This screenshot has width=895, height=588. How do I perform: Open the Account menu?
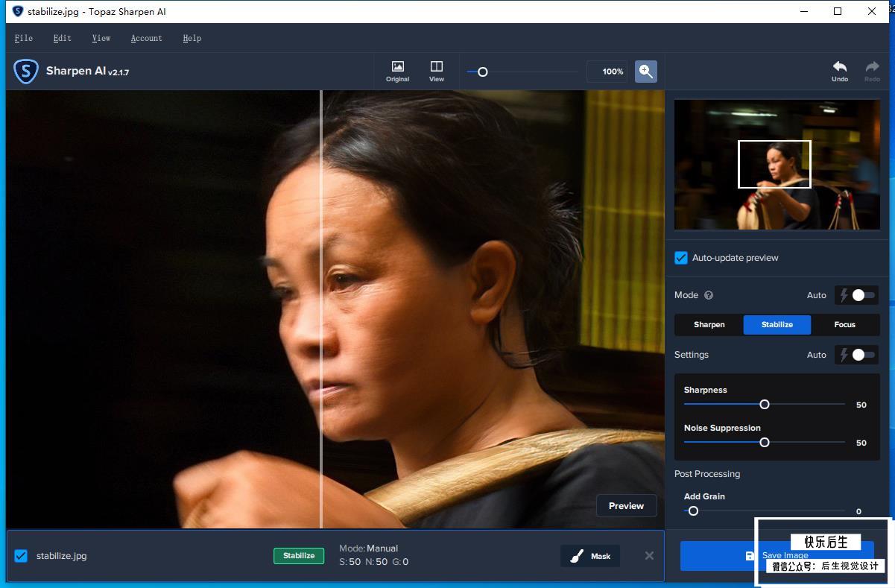pyautogui.click(x=146, y=38)
